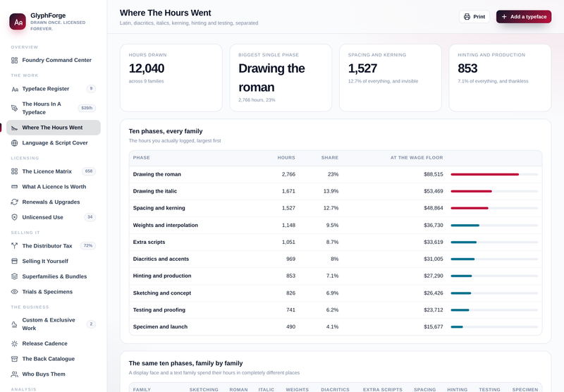
Task: Select the Sketching and concept row label
Action: (x=162, y=293)
